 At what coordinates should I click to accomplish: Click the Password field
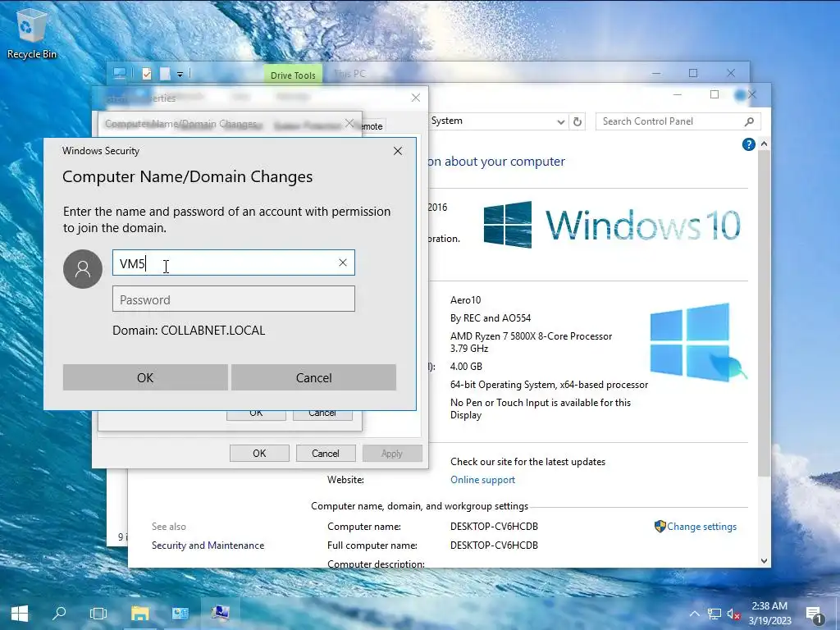(234, 299)
